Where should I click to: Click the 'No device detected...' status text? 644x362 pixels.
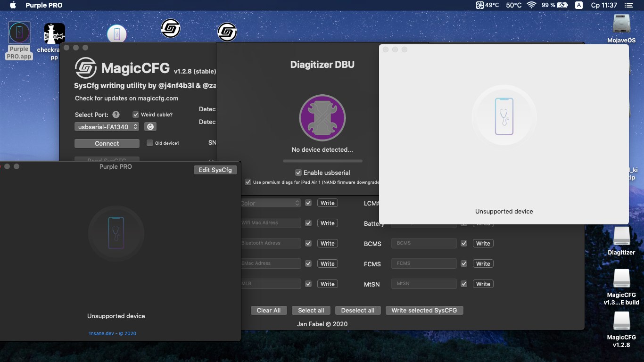322,150
